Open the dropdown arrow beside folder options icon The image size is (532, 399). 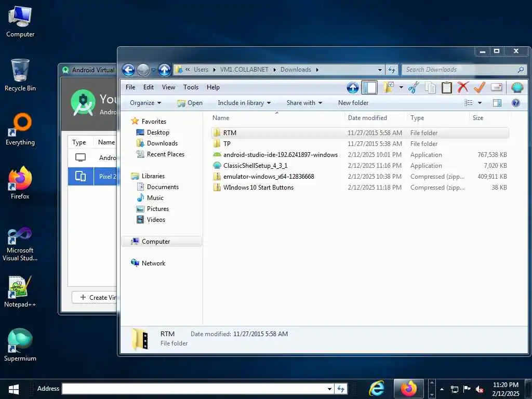(x=401, y=87)
